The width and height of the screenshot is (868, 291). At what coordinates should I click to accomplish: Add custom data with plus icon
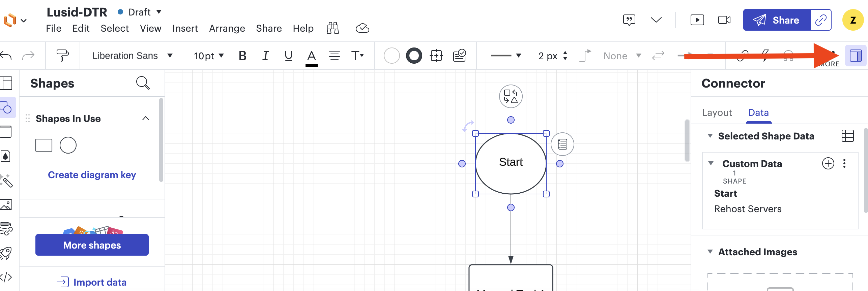coord(828,163)
